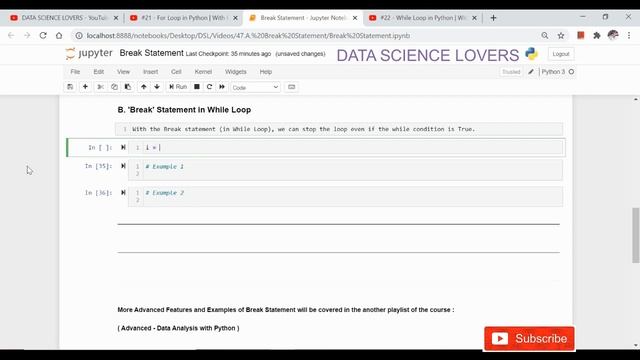
Task: Click the In [36] prompt label
Action: click(x=98, y=193)
